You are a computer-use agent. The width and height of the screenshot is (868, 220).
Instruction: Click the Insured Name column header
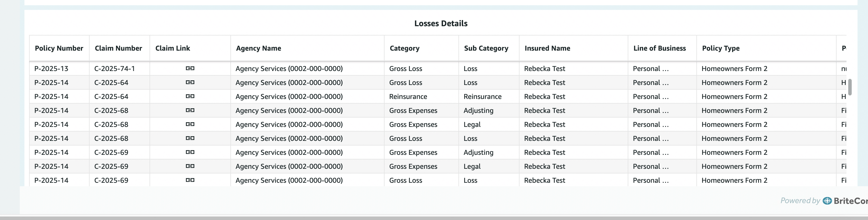click(x=547, y=48)
